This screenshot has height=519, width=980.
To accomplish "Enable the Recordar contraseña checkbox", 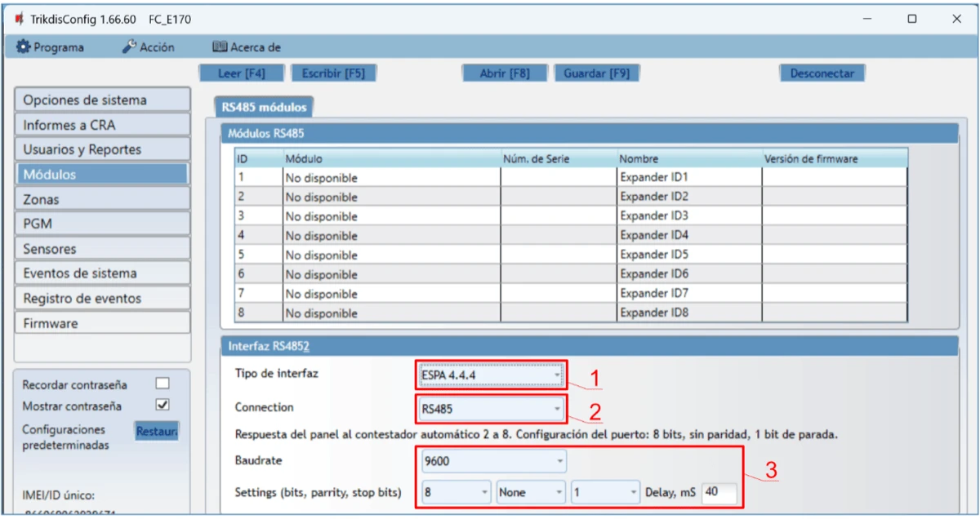I will pos(162,384).
